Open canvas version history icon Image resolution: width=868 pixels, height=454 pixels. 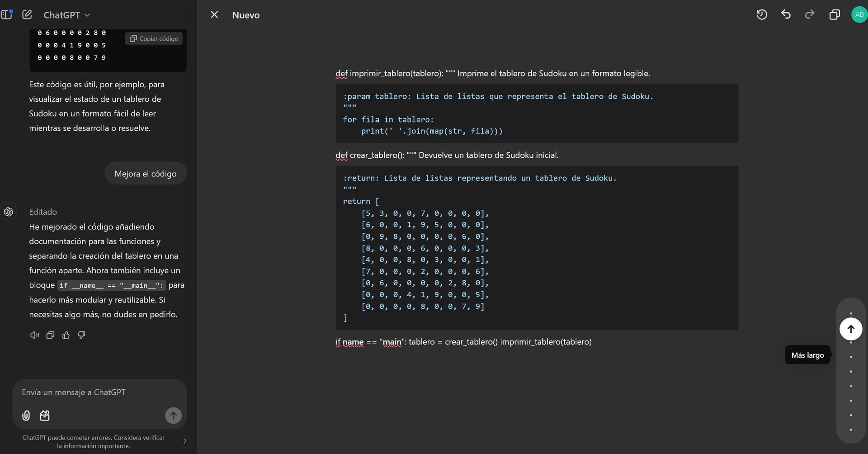pyautogui.click(x=762, y=14)
